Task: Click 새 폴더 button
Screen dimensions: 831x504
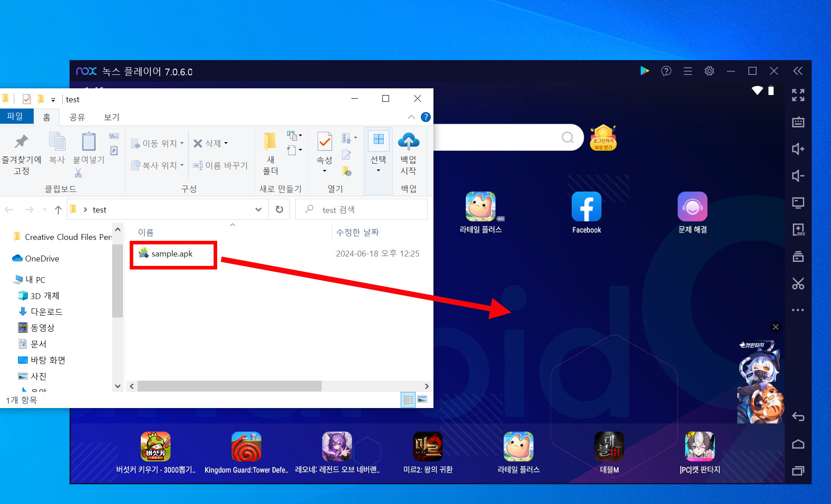Action: pyautogui.click(x=270, y=154)
